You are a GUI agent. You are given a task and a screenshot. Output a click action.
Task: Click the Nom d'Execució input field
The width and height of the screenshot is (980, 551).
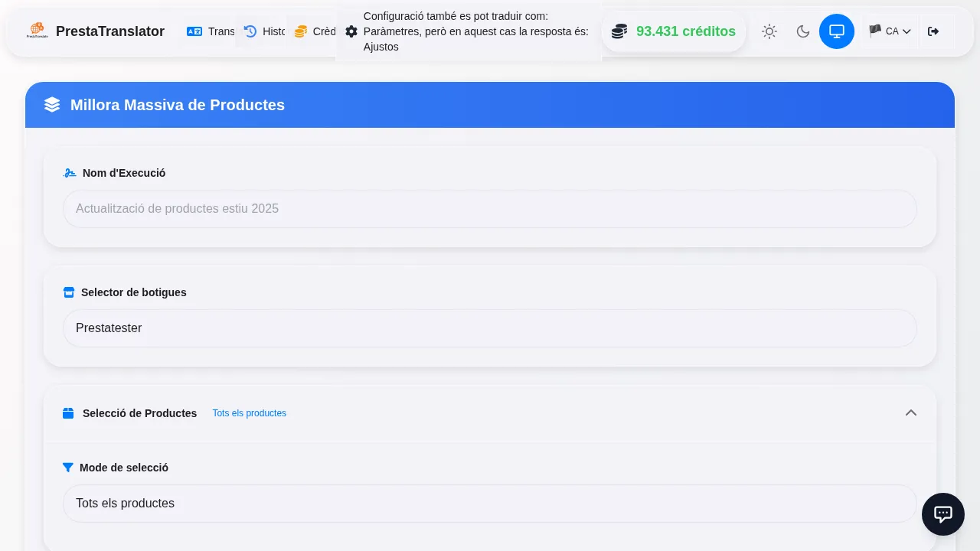pyautogui.click(x=490, y=209)
